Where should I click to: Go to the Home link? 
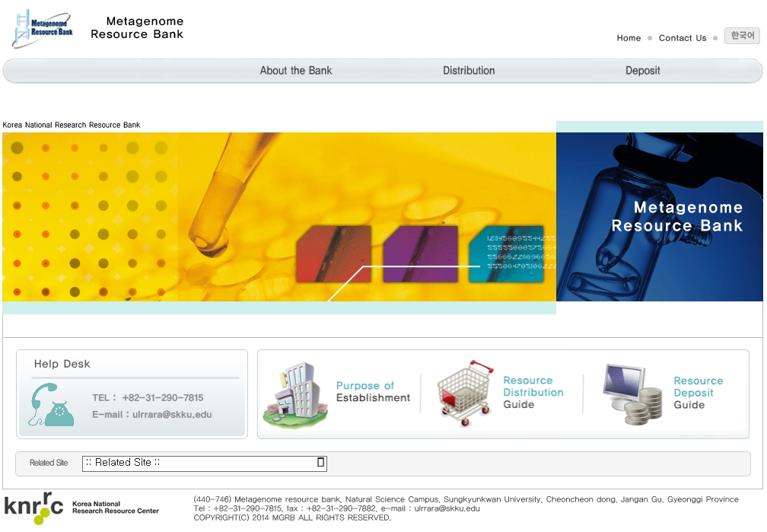[x=629, y=38]
